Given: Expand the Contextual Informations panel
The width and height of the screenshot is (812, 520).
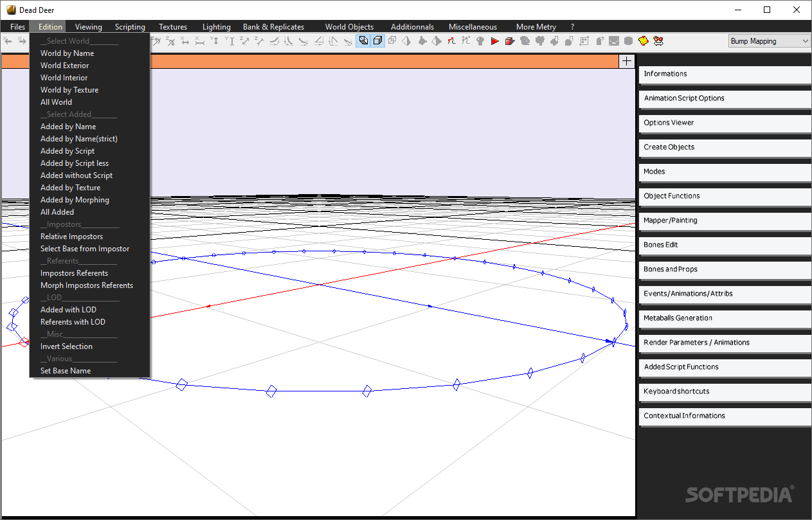Looking at the screenshot, I should (725, 416).
